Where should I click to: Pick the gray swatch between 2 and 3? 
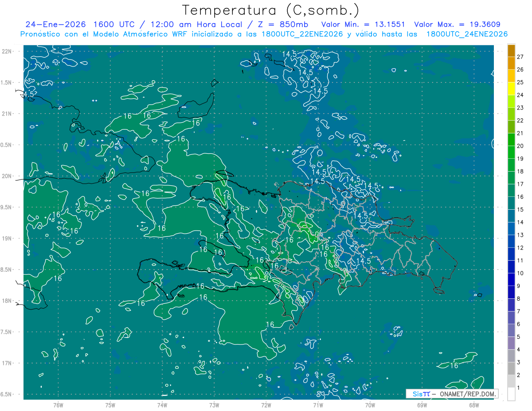(511, 369)
